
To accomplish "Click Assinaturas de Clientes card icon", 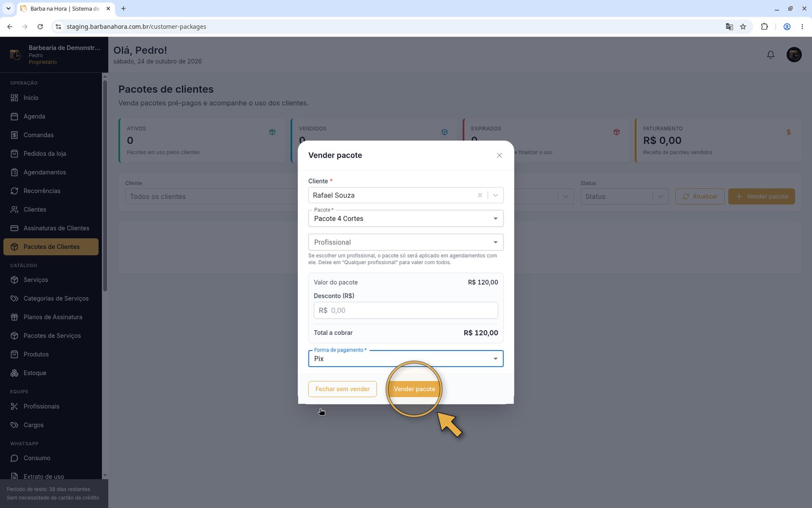I will click(x=14, y=228).
